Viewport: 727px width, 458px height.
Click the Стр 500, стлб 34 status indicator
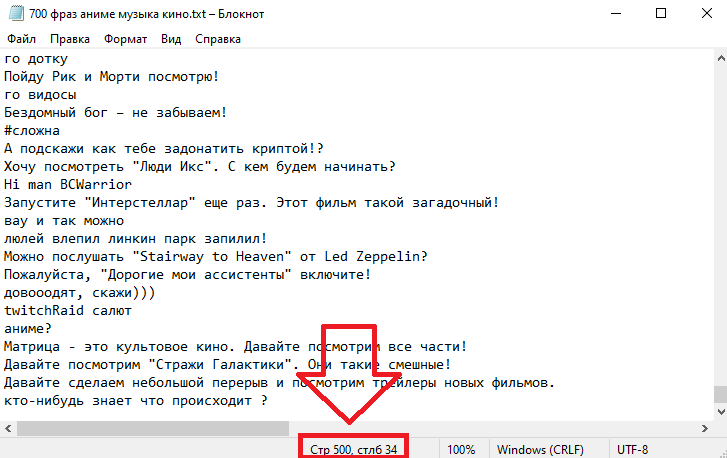(353, 450)
